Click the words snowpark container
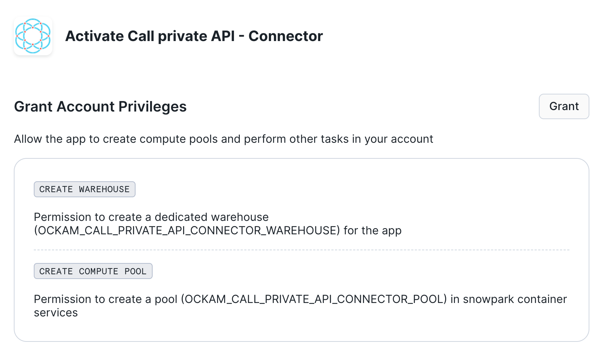The width and height of the screenshot is (609, 364). coord(515,299)
